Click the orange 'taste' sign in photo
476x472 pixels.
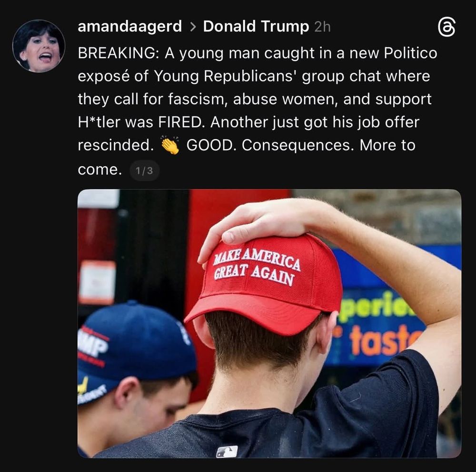(x=384, y=341)
